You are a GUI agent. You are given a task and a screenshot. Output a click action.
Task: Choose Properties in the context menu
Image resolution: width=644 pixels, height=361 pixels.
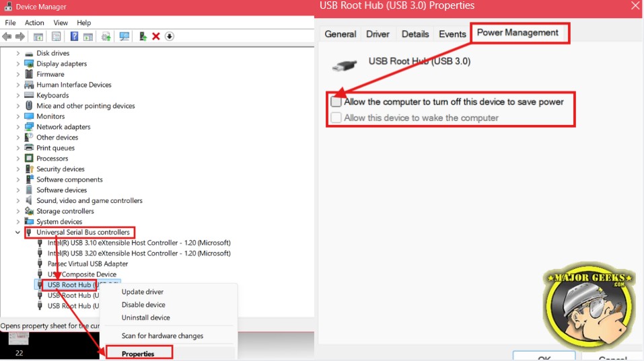(x=138, y=354)
